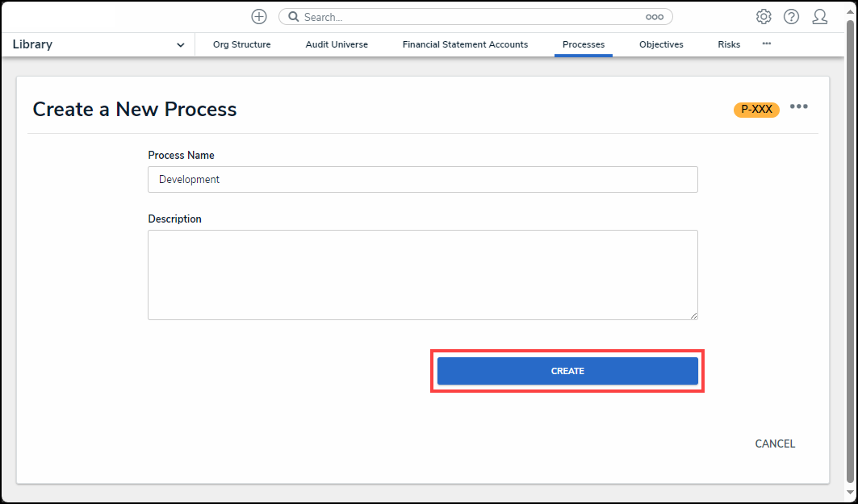Select the Objectives tab
Screen dimensions: 858x504
coord(661,45)
